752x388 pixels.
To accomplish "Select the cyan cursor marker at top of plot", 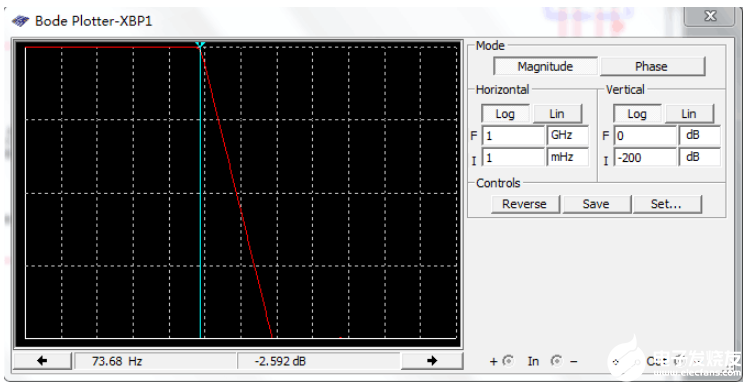I will 200,45.
